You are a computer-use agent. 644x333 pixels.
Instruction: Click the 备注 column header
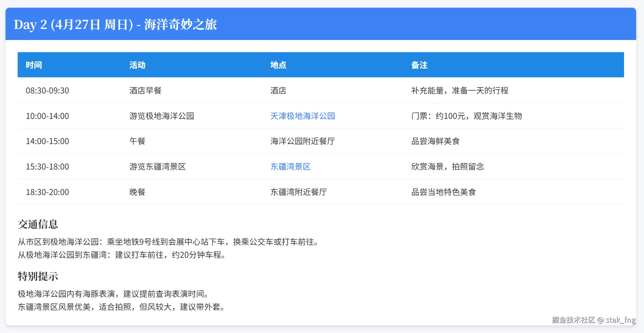[419, 65]
